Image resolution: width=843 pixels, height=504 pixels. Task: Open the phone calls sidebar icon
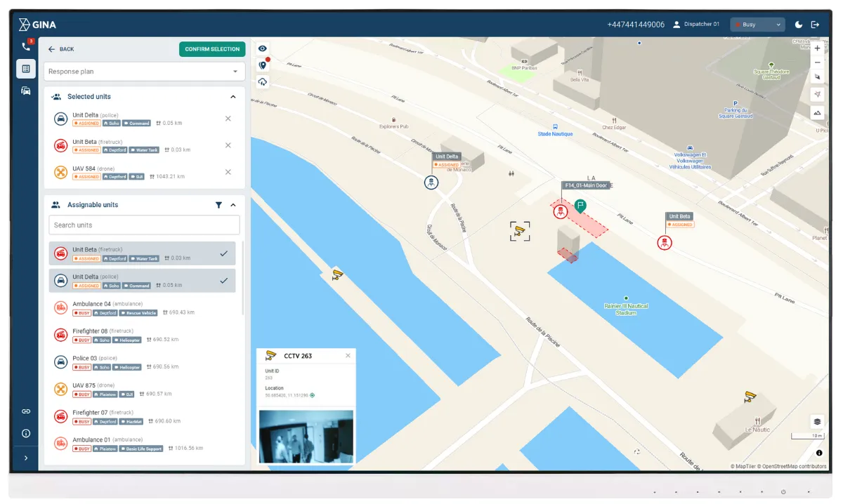pyautogui.click(x=26, y=46)
